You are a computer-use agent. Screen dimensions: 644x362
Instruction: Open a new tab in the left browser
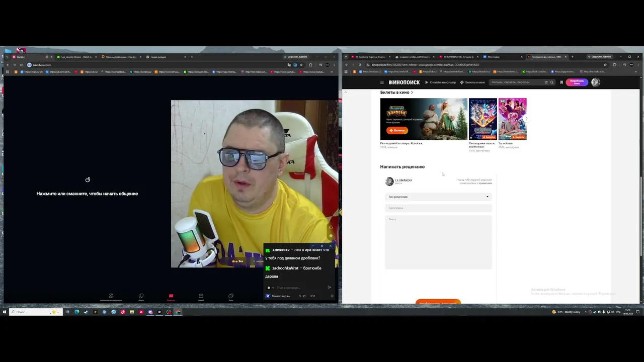[192, 57]
